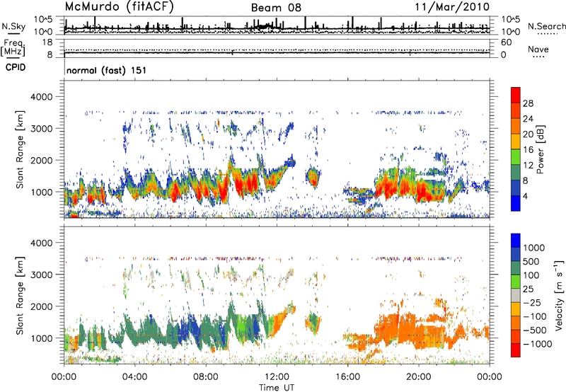Image resolution: width=566 pixels, height=392 pixels.
Task: Click the date "11/Mar/2010"
Action: coord(452,6)
